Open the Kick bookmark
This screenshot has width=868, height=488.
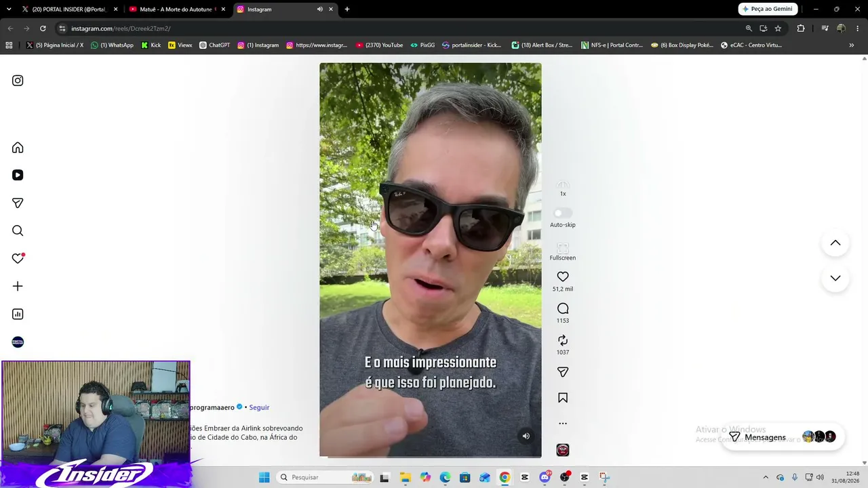tap(151, 45)
